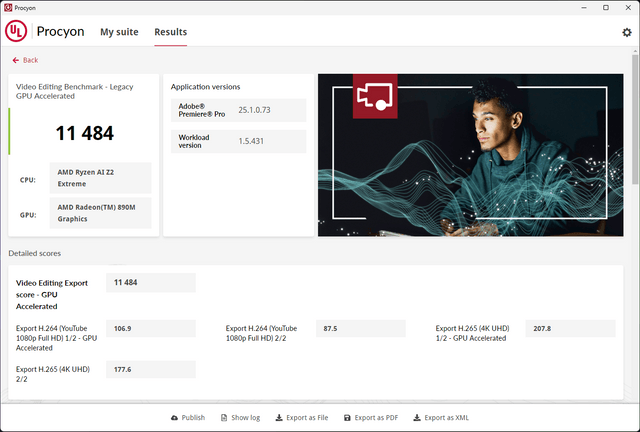Click the Procyon application name in header
Image resolution: width=640 pixels, height=432 pixels.
[60, 31]
